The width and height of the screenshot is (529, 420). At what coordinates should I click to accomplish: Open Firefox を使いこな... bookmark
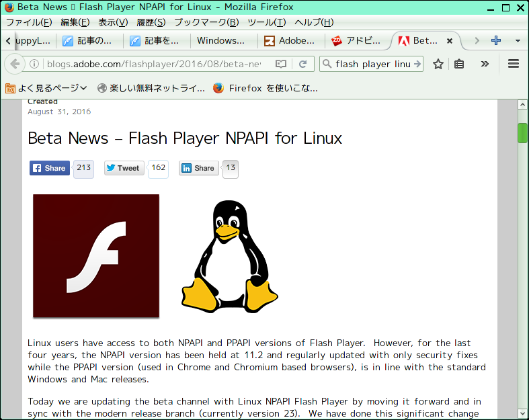coord(266,88)
